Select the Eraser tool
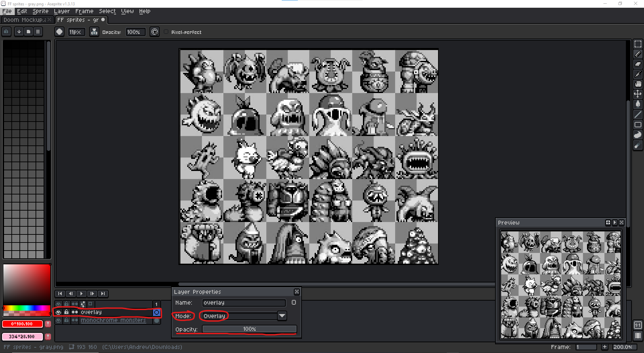 pyautogui.click(x=638, y=64)
